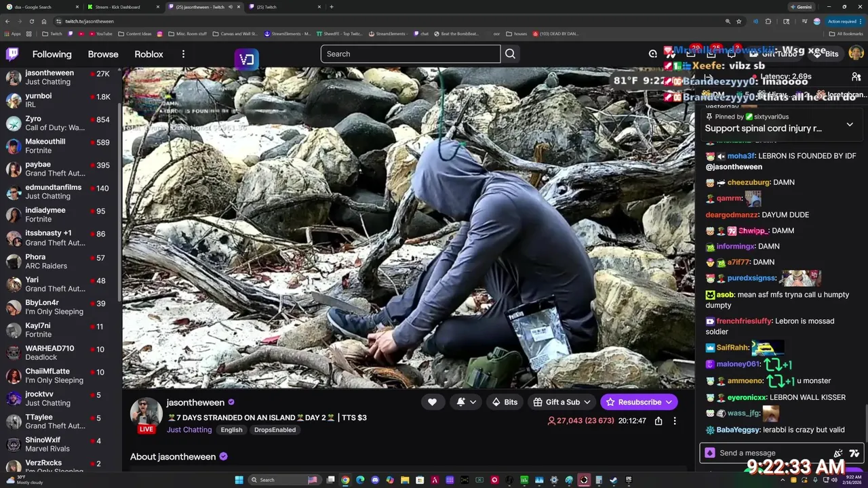The height and width of the screenshot is (488, 868).
Task: Go to the Twitch home logo
Action: [x=12, y=54]
